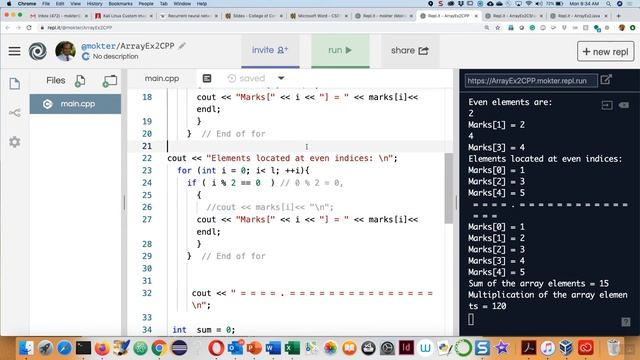Open the Trash in the dock
Screen dimensions: 640x360
pos(613,348)
